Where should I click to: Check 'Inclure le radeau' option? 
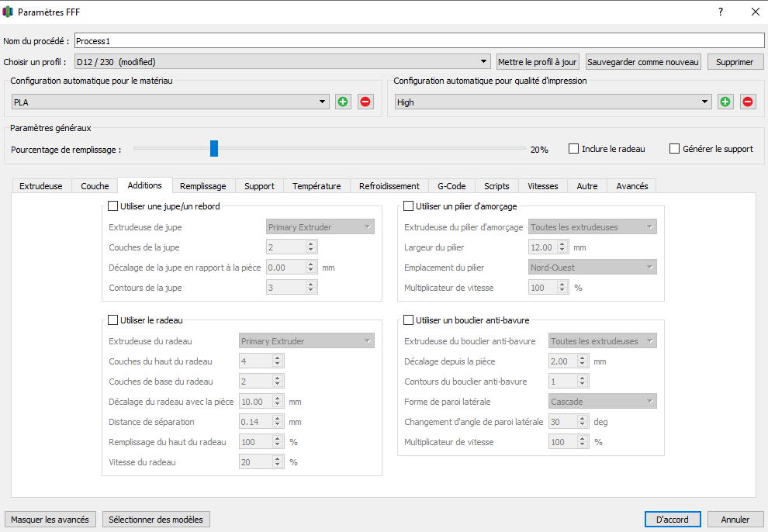click(573, 149)
